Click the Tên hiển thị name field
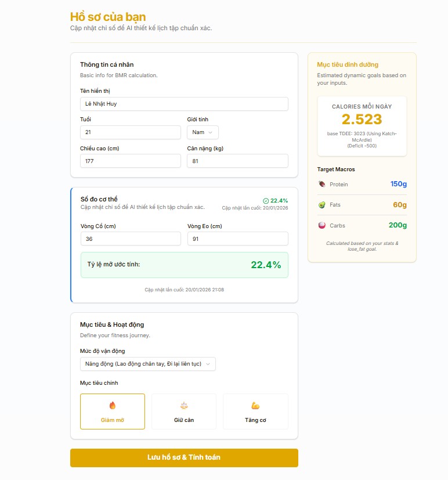This screenshot has width=448, height=480. click(x=184, y=104)
